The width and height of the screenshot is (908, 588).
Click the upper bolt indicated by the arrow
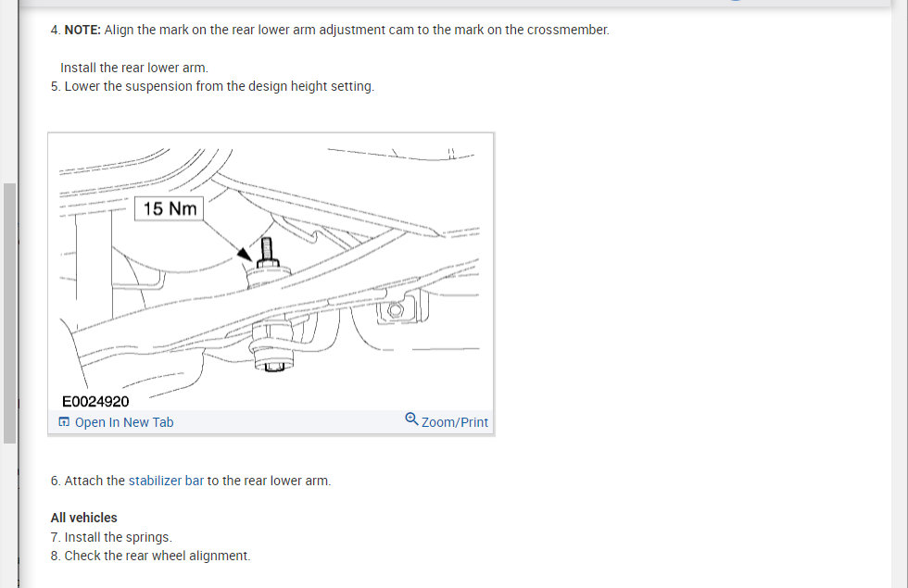point(267,252)
